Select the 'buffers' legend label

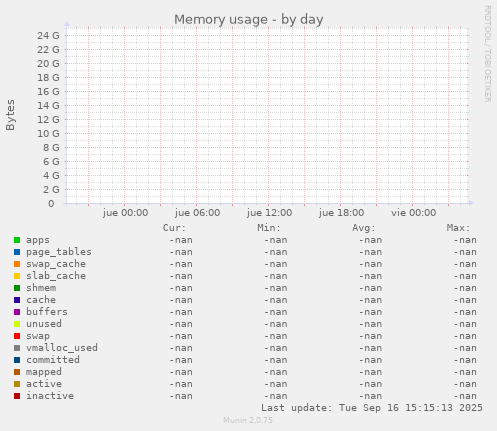click(47, 312)
